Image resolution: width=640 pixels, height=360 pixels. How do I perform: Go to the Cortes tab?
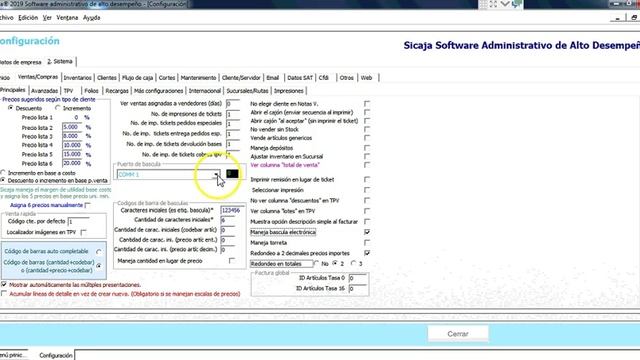[x=167, y=78]
